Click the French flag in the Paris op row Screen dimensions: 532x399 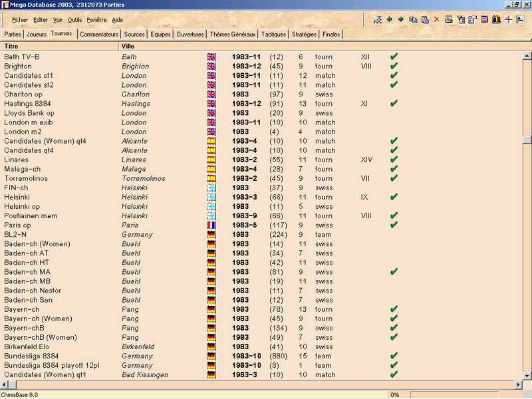[x=211, y=225]
